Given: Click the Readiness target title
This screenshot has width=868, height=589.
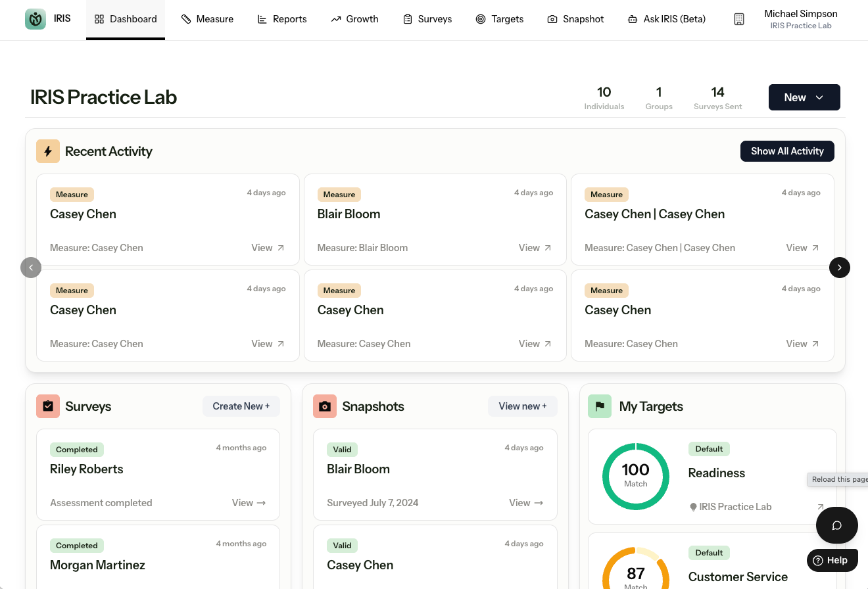Looking at the screenshot, I should 717,473.
